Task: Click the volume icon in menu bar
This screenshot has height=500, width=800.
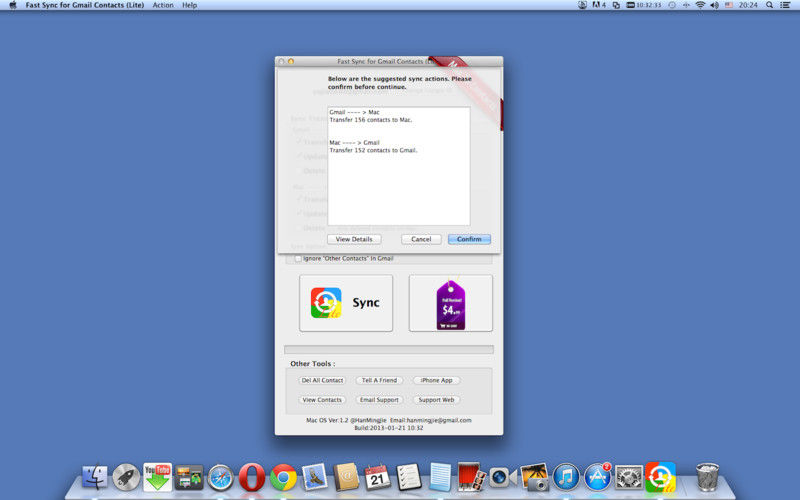Action: [x=714, y=5]
